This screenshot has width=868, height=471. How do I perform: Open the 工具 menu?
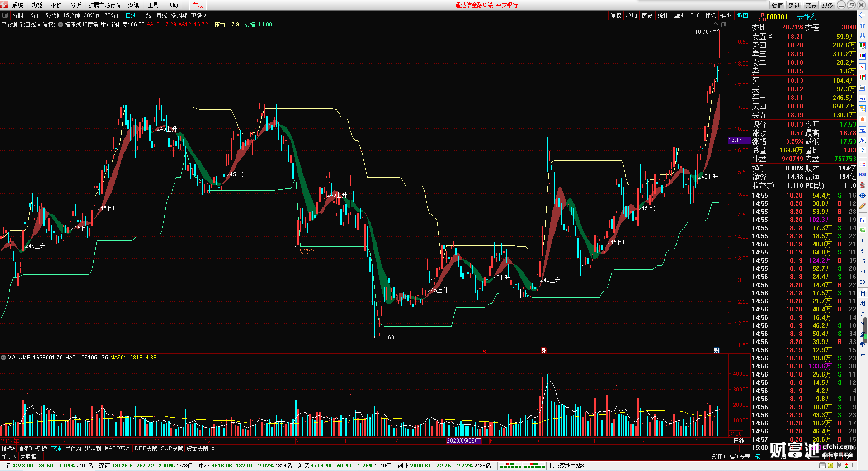coord(153,5)
